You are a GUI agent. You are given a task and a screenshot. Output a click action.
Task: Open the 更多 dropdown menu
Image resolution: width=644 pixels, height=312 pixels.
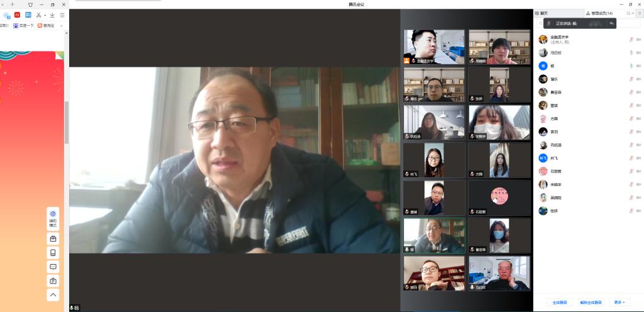619,303
